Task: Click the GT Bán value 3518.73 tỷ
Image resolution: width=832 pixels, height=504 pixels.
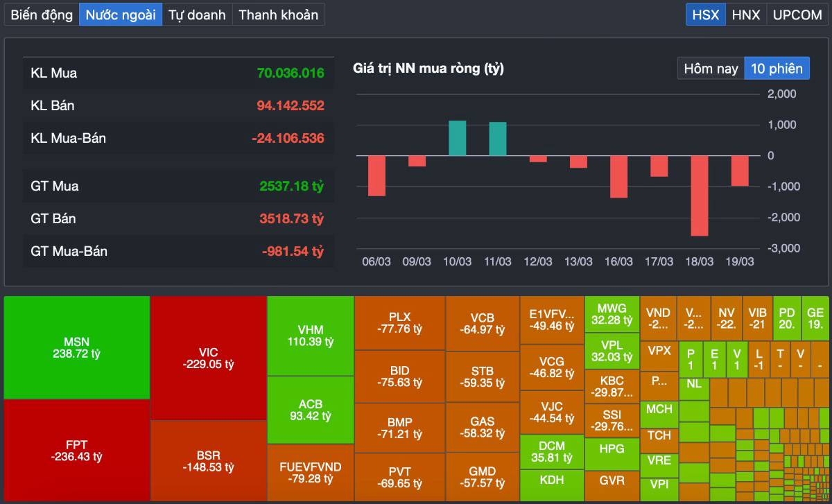Action: [x=292, y=218]
